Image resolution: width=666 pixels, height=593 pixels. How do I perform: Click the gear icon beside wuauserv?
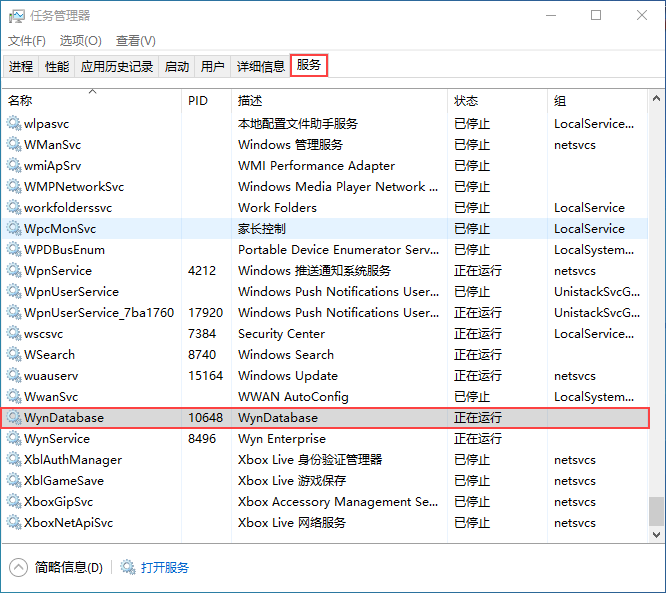(x=14, y=376)
